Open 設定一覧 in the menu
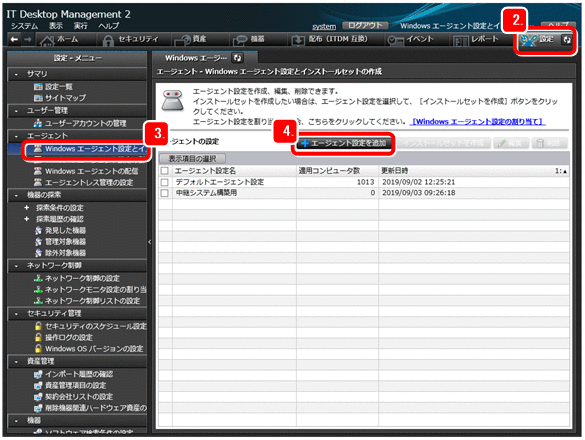Viewport: 585px width, 440px height. pyautogui.click(x=59, y=87)
